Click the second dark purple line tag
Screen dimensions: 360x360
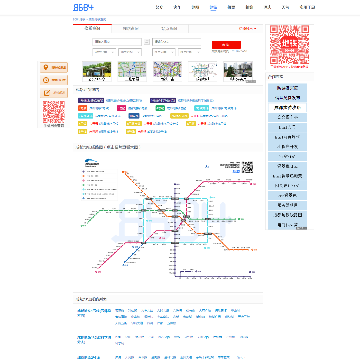pyautogui.click(x=163, y=100)
